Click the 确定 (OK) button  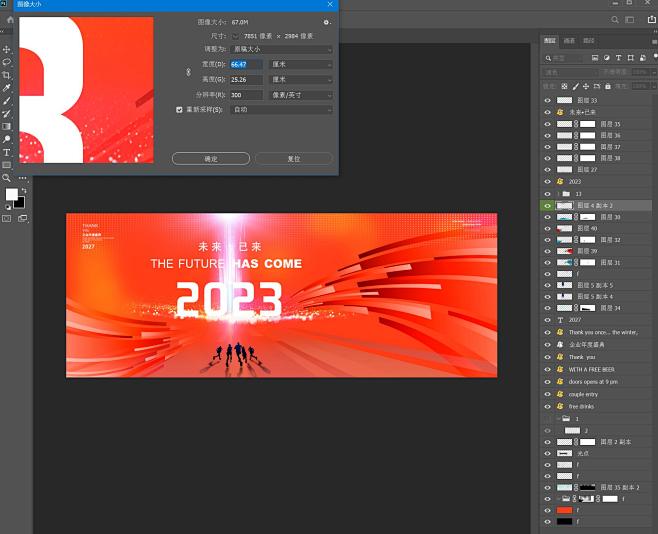point(210,158)
